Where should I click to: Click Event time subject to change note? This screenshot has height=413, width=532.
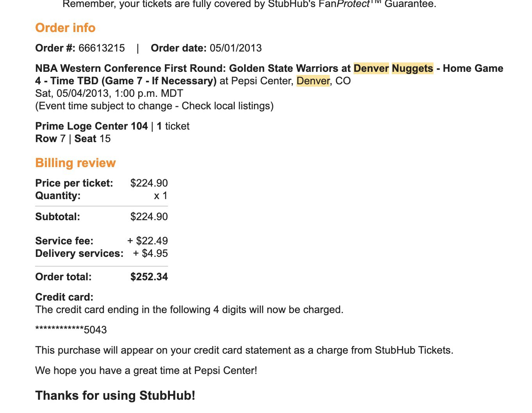(x=154, y=106)
